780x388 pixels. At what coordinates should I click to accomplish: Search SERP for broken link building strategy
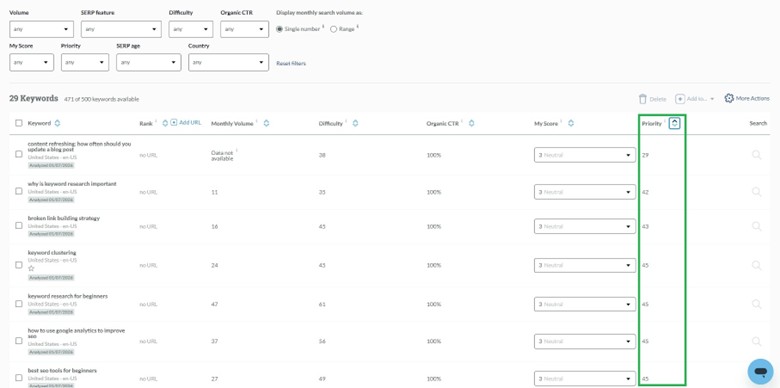(x=756, y=226)
